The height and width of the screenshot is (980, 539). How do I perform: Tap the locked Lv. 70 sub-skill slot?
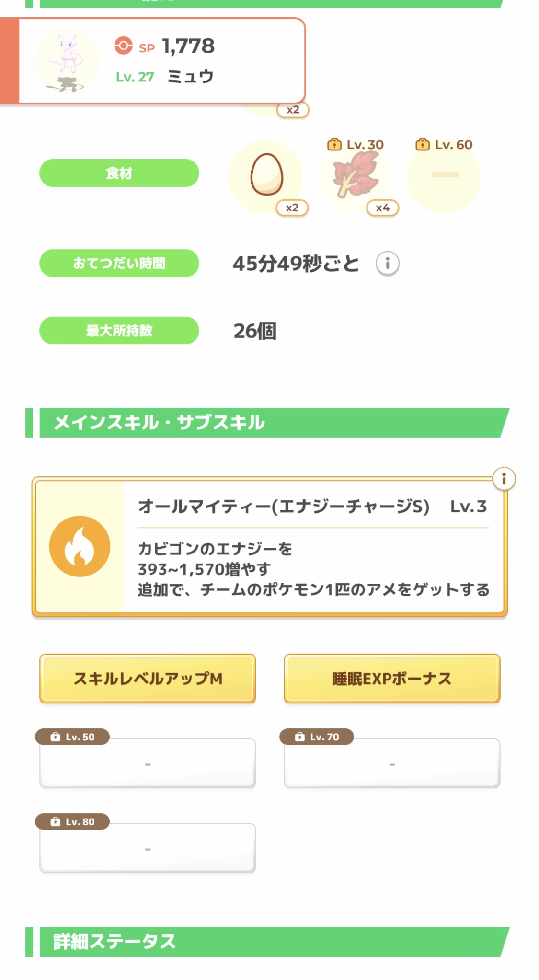[392, 763]
